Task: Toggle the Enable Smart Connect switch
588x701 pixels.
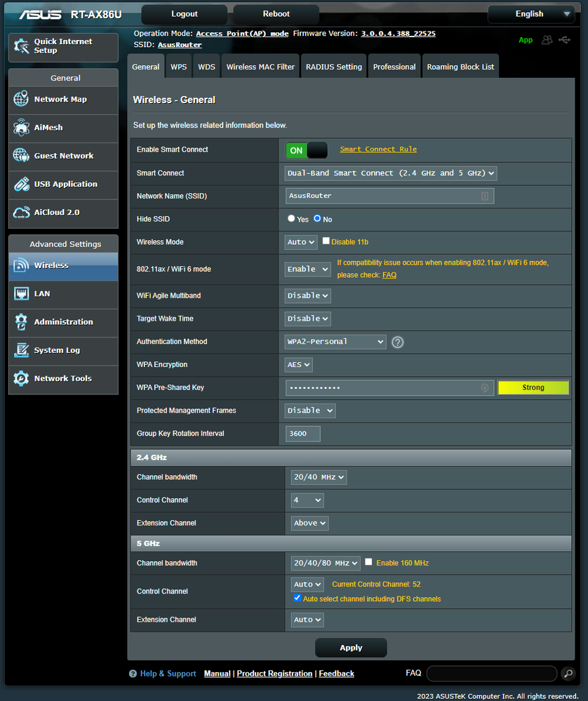Action: click(x=307, y=150)
